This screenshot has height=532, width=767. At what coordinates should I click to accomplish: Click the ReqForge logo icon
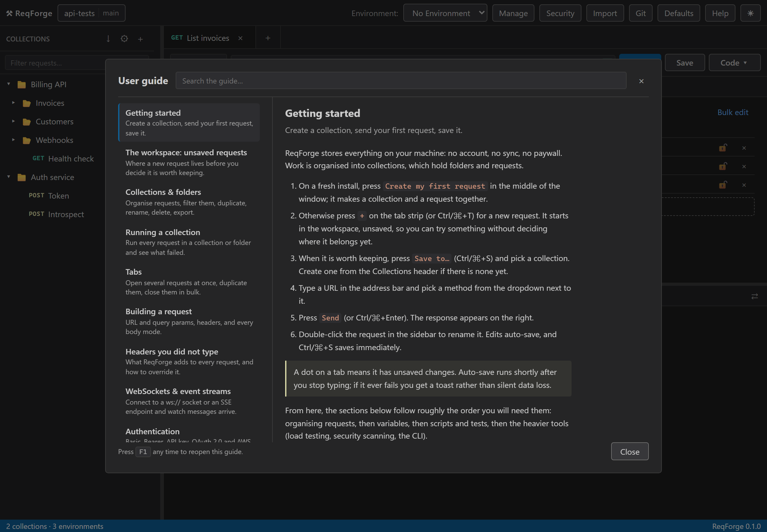click(x=9, y=13)
